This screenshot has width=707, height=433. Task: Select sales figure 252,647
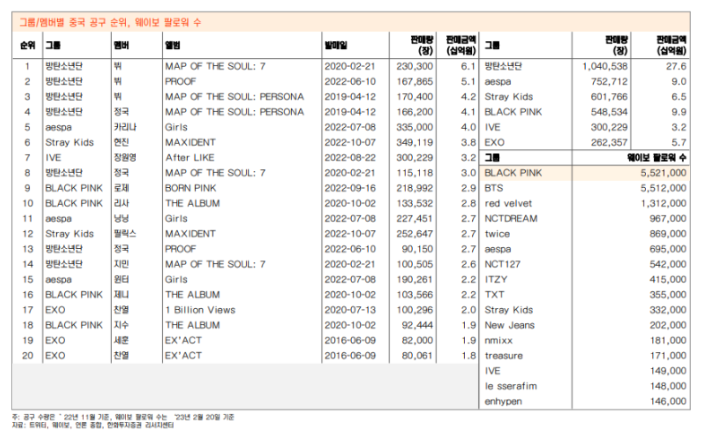click(x=414, y=234)
